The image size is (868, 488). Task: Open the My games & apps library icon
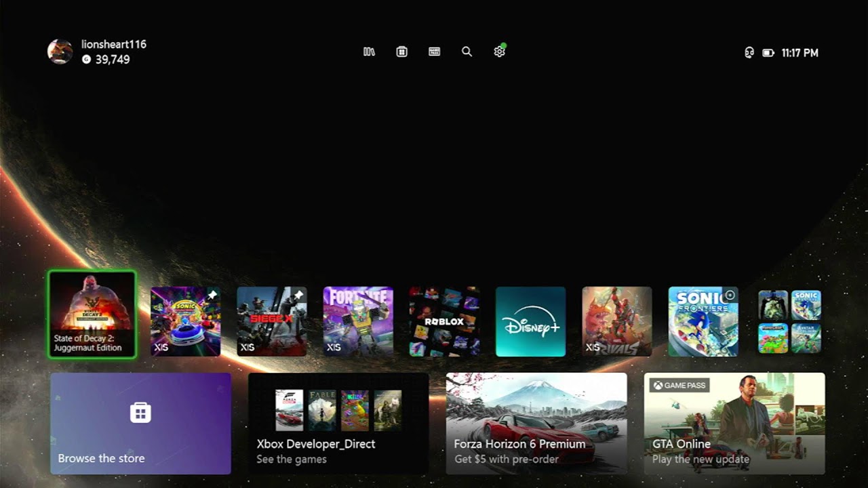[x=369, y=52]
